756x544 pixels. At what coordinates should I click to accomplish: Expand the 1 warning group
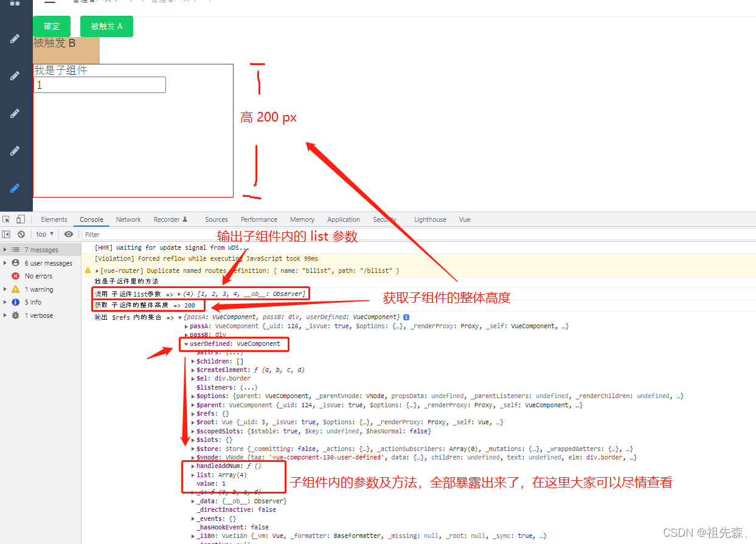(5, 289)
